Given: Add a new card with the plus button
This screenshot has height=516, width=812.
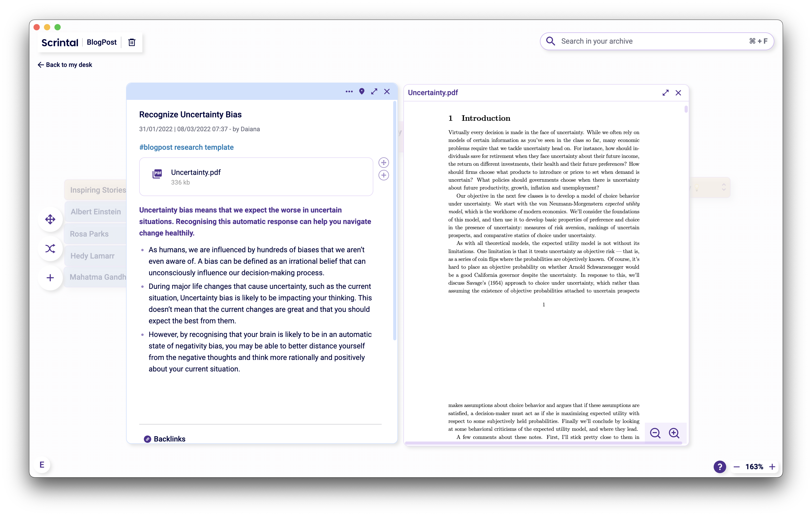Looking at the screenshot, I should coord(50,278).
